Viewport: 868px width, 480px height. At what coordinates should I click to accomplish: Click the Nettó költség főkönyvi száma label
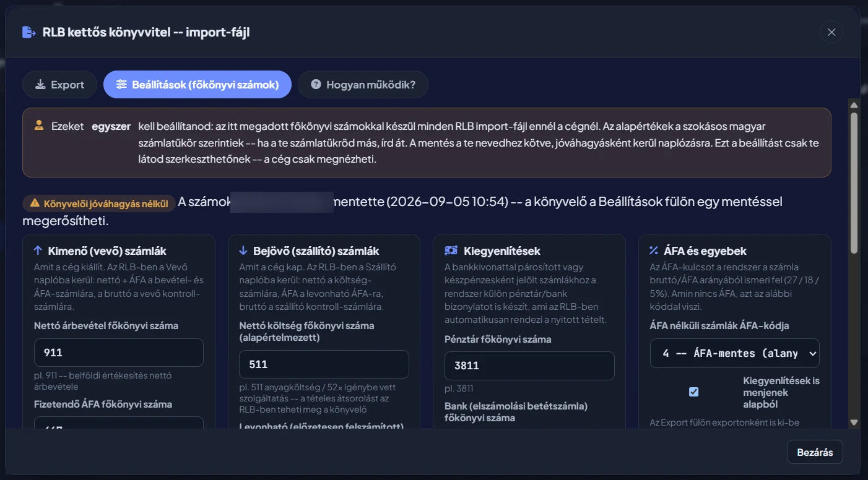click(x=306, y=332)
